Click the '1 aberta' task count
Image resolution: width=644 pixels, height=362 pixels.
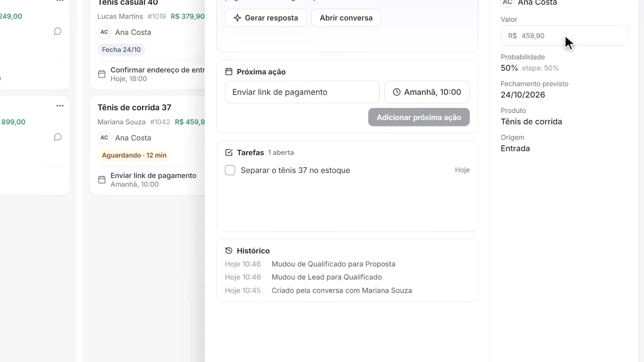point(281,152)
